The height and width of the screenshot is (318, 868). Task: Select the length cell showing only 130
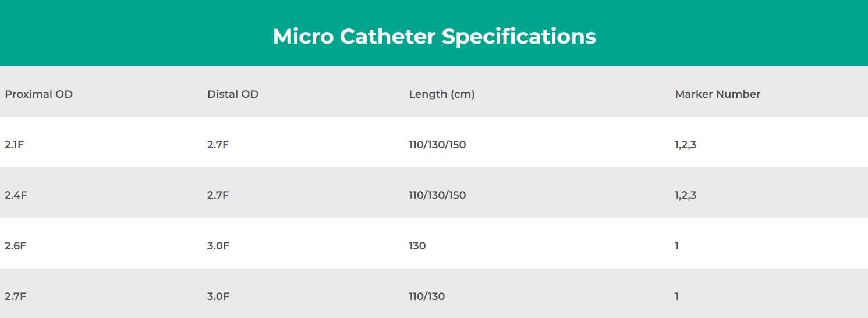coord(417,246)
